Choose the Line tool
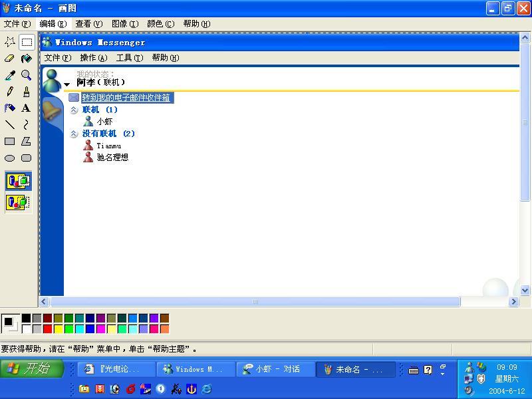The image size is (532, 399). (x=10, y=124)
